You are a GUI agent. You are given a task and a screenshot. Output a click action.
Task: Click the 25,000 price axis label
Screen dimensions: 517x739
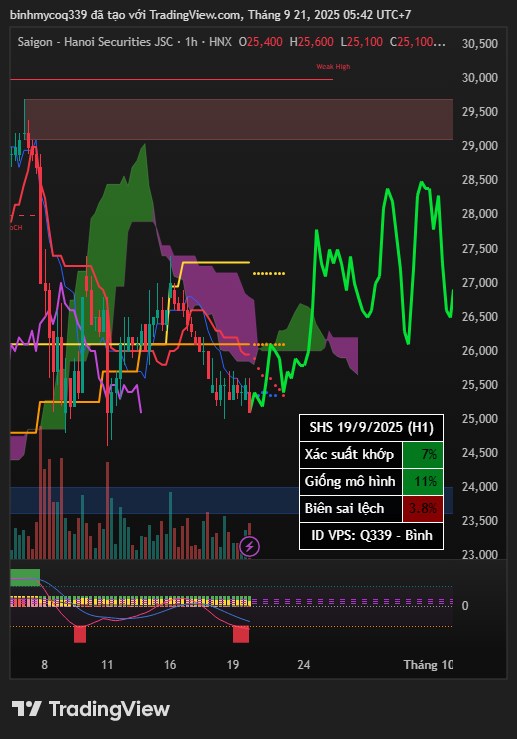[479, 419]
